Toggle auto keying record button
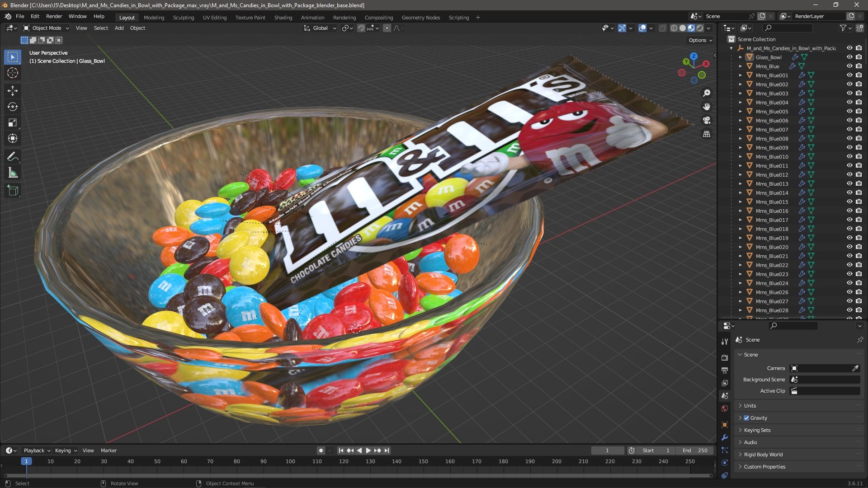The image size is (868, 488). (x=321, y=450)
